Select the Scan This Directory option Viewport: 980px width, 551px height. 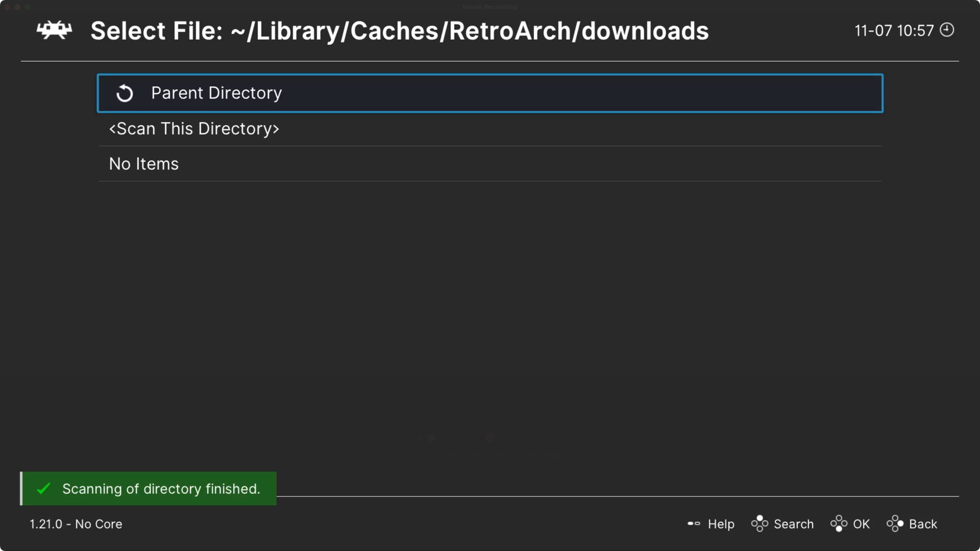pyautogui.click(x=490, y=129)
